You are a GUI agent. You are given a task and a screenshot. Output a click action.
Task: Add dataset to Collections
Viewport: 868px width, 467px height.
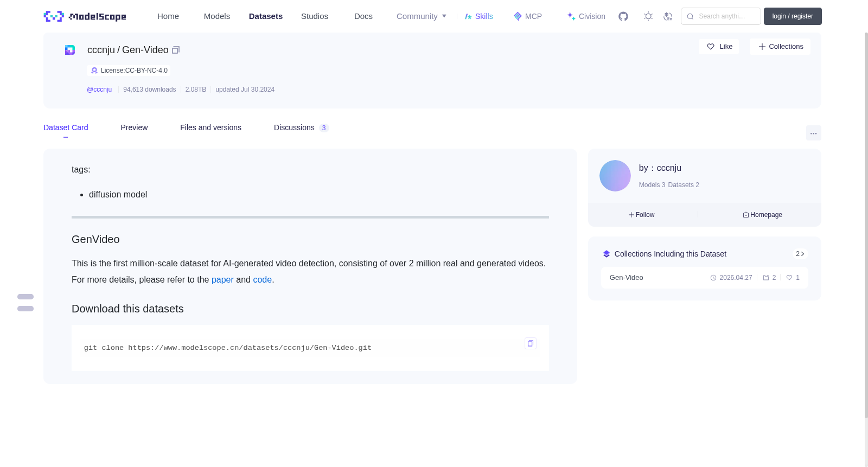(780, 47)
